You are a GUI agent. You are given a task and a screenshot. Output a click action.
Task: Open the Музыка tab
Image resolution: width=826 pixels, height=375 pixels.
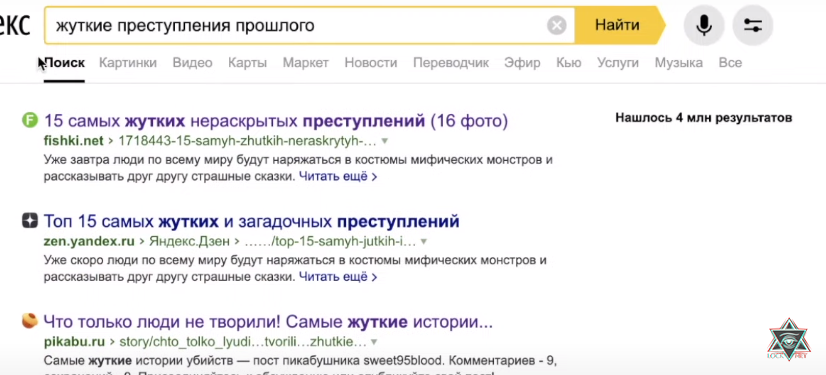click(678, 63)
